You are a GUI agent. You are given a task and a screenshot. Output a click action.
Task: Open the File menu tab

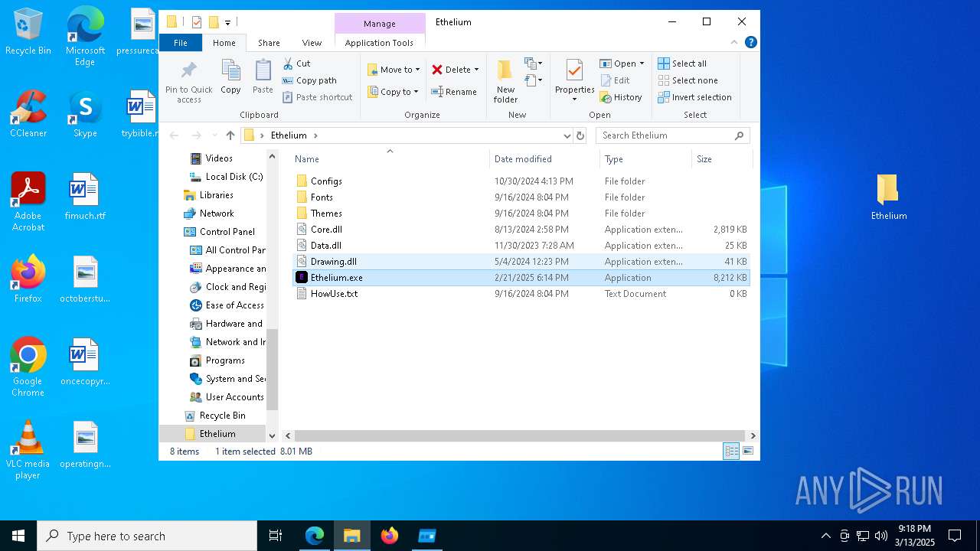[181, 43]
